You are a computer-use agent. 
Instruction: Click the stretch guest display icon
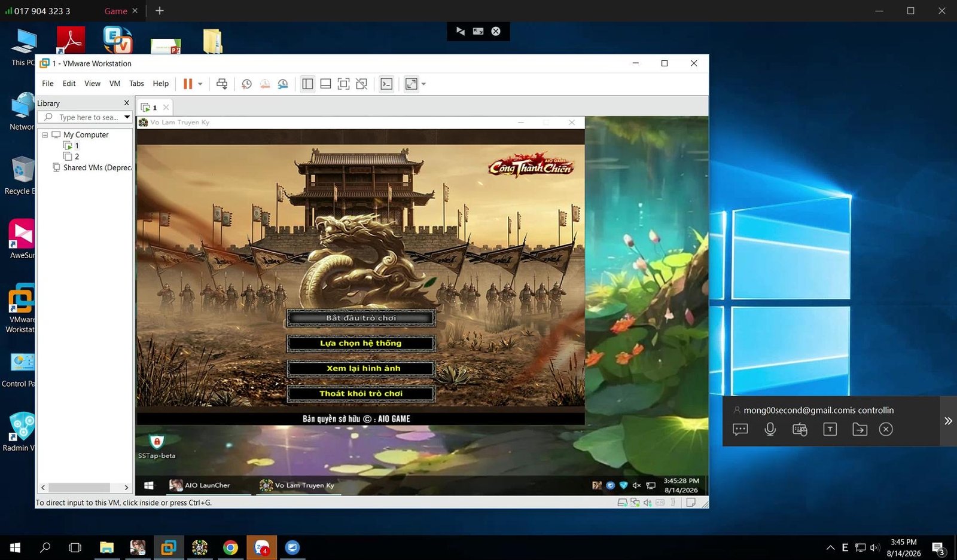tap(412, 84)
